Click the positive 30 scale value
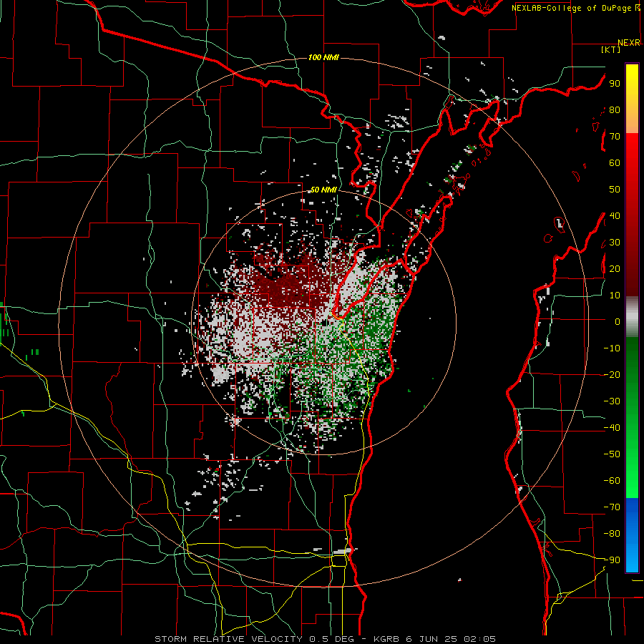This screenshot has width=644, height=644. pos(615,243)
